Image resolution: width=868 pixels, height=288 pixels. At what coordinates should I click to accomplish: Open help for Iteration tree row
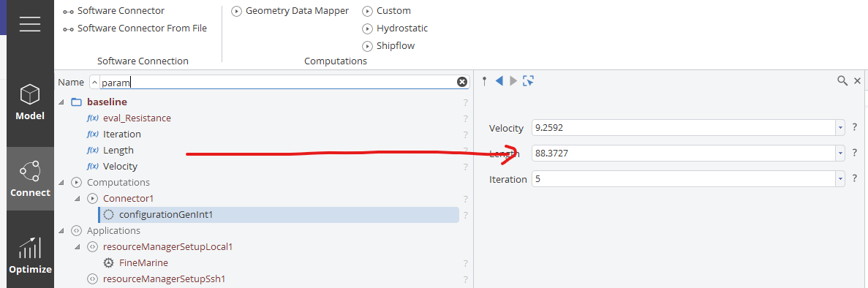coord(466,134)
